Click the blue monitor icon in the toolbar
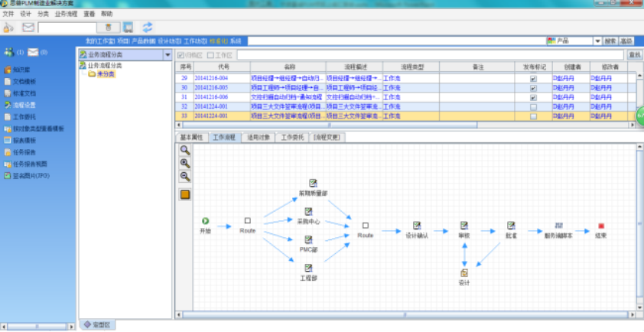 point(128,28)
